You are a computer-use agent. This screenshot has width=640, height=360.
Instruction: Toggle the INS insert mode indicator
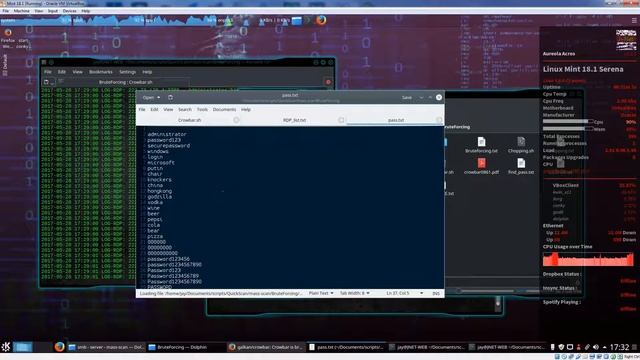click(436, 293)
